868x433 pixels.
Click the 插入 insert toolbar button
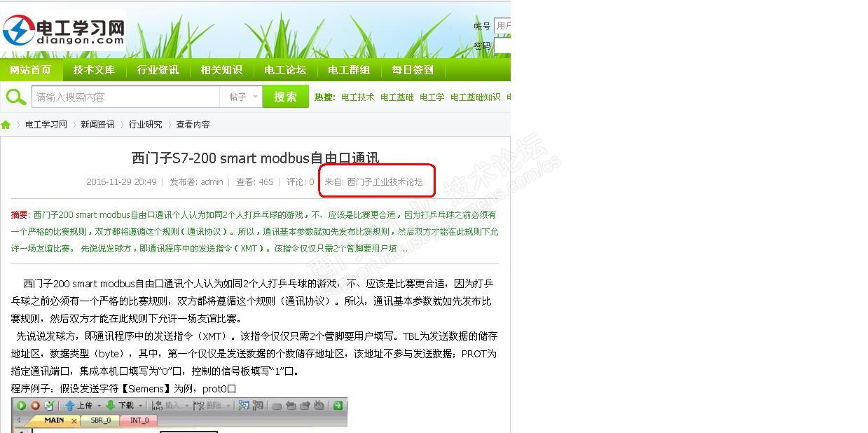coord(166,405)
